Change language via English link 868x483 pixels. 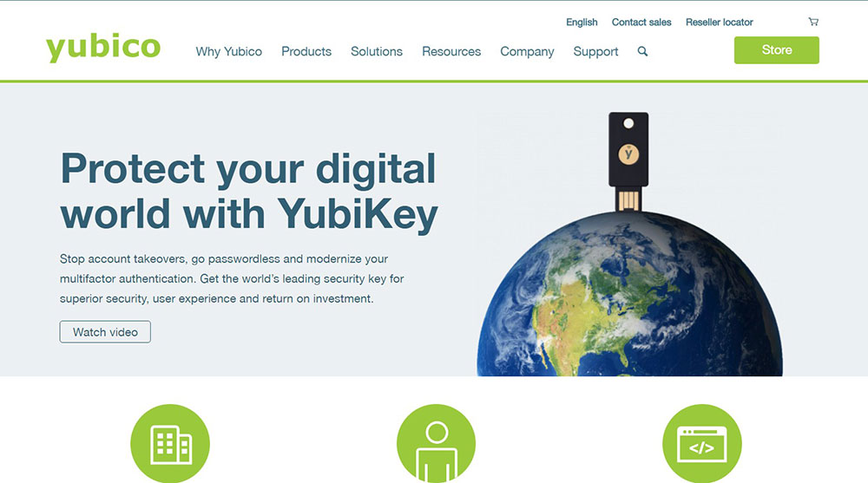point(582,23)
